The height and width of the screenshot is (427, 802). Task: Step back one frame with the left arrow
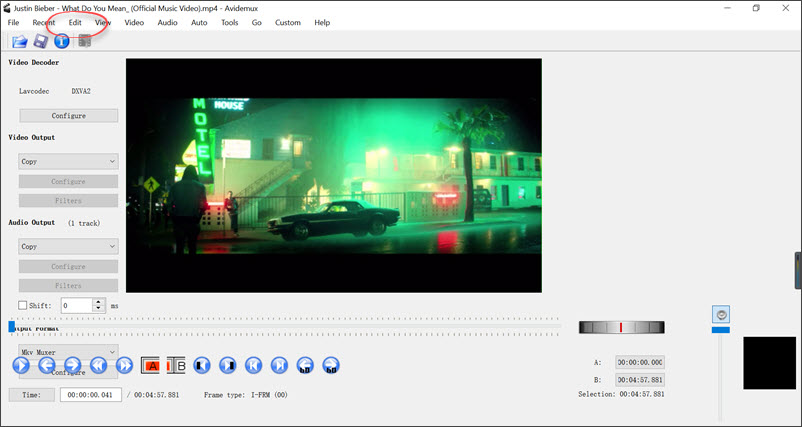click(x=47, y=365)
